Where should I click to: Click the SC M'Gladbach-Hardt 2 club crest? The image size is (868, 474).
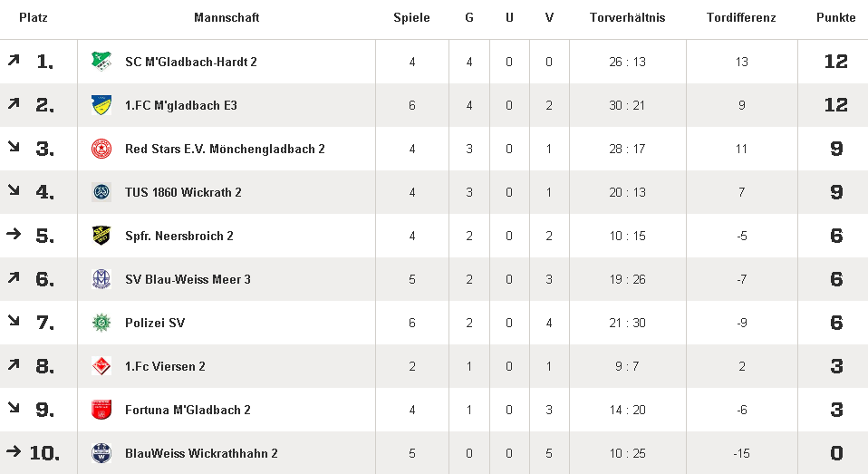[101, 62]
